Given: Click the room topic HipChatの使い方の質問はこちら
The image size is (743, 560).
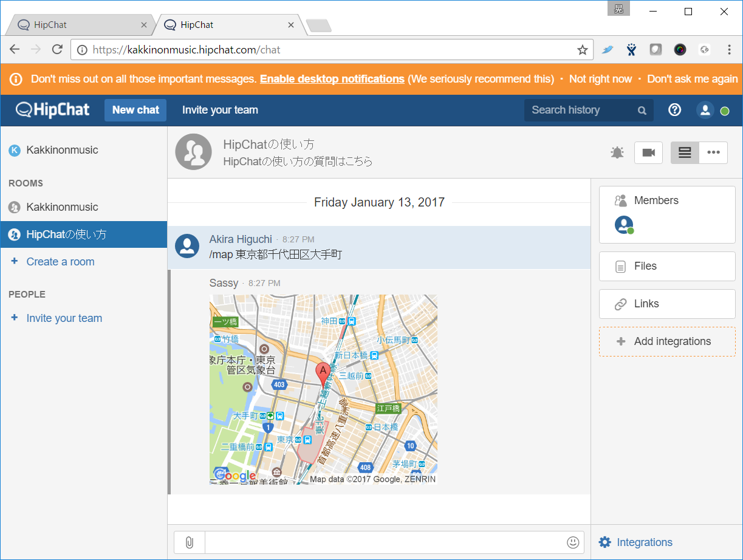Looking at the screenshot, I should [298, 162].
